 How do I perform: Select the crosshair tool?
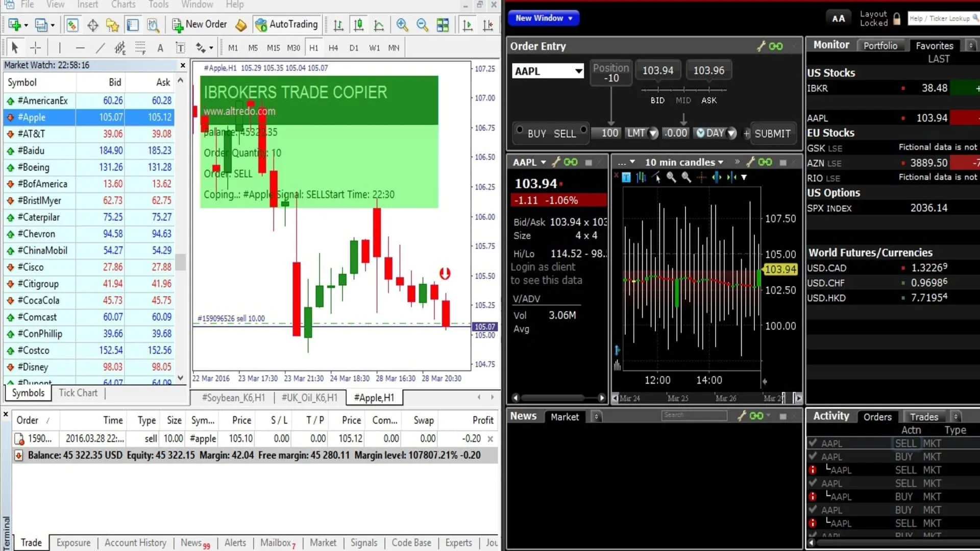(35, 48)
